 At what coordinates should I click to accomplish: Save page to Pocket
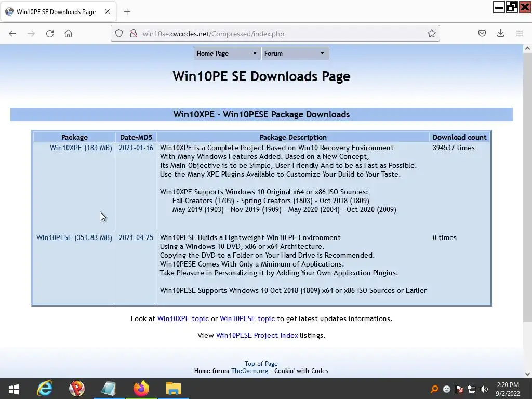(x=482, y=33)
